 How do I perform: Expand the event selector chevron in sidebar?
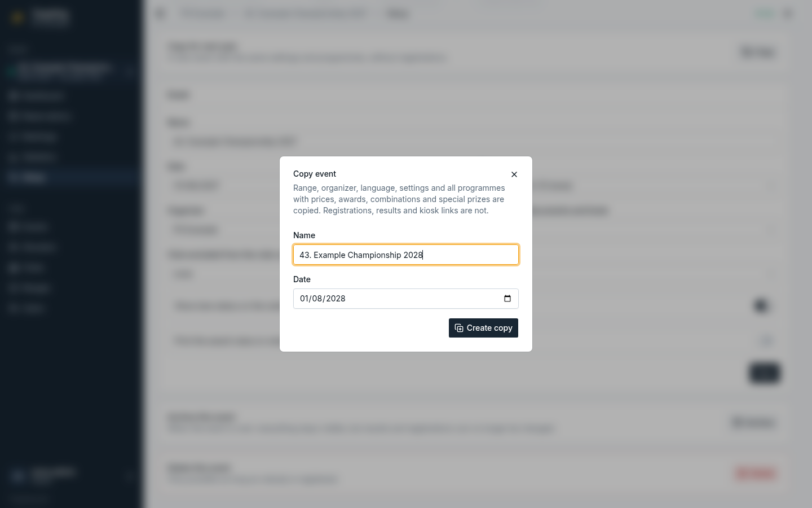coord(130,71)
